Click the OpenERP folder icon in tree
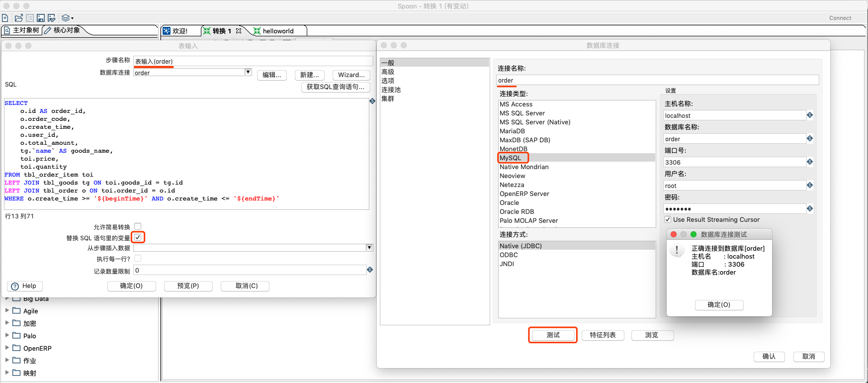This screenshot has width=868, height=383. [x=16, y=348]
